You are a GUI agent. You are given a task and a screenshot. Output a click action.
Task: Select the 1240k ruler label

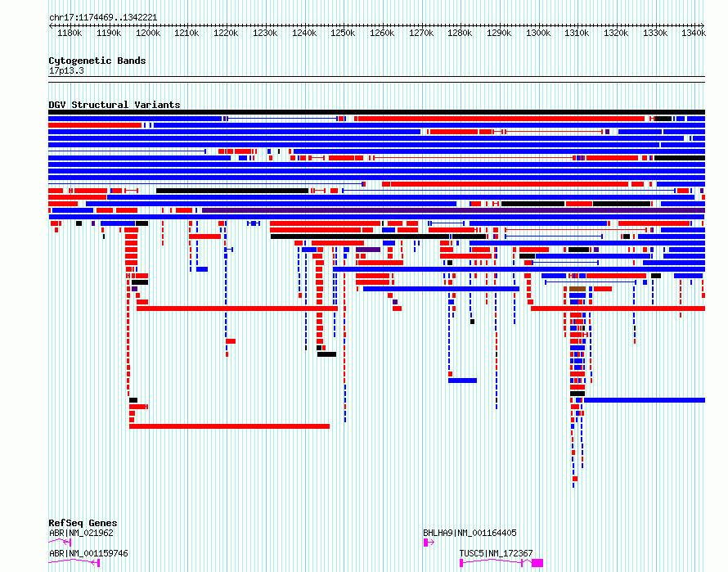(x=304, y=33)
